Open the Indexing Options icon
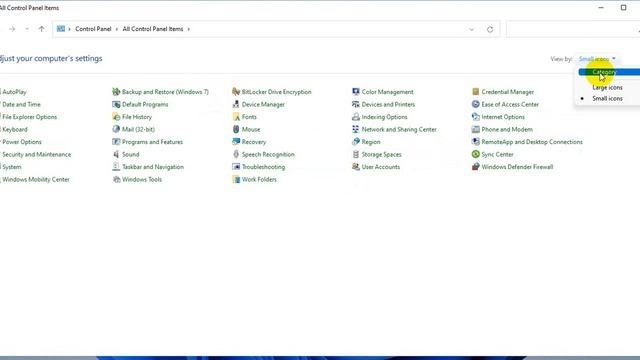Image resolution: width=640 pixels, height=360 pixels. click(356, 117)
